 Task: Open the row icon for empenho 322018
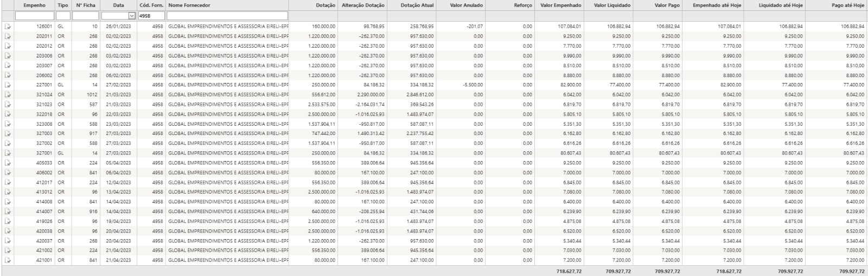(x=8, y=114)
